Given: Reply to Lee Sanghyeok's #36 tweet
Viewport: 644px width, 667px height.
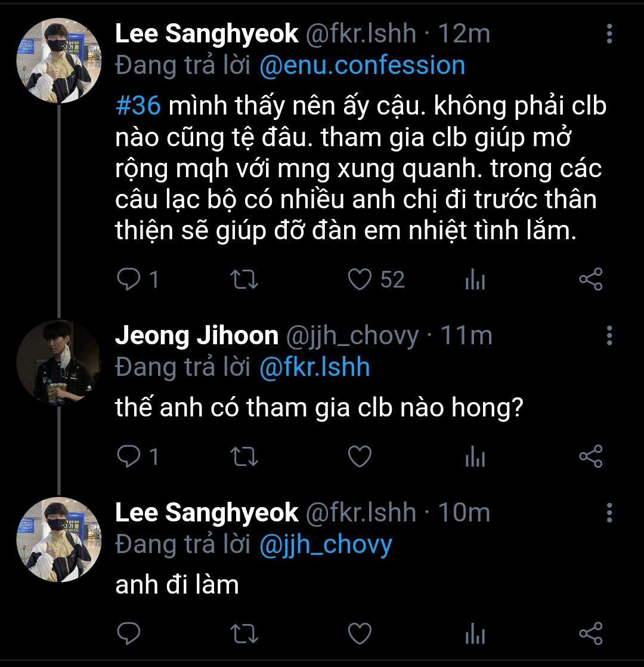Looking at the screenshot, I should click(128, 280).
